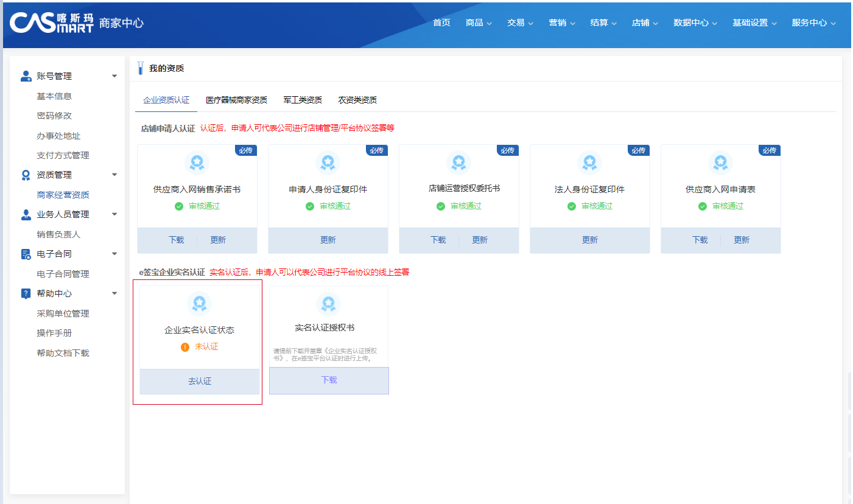Collapse the 帮助中心 sidebar section arrow
This screenshot has height=504, width=853.
pos(114,293)
